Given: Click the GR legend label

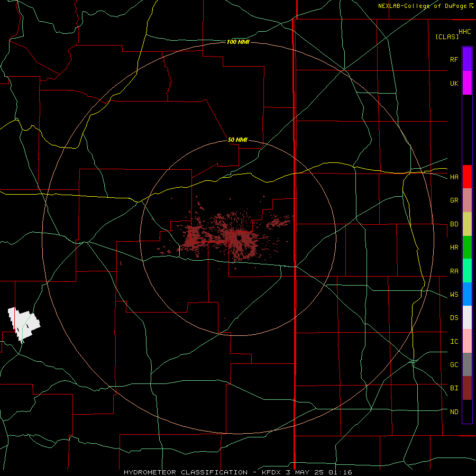Looking at the screenshot, I should click(x=454, y=200).
